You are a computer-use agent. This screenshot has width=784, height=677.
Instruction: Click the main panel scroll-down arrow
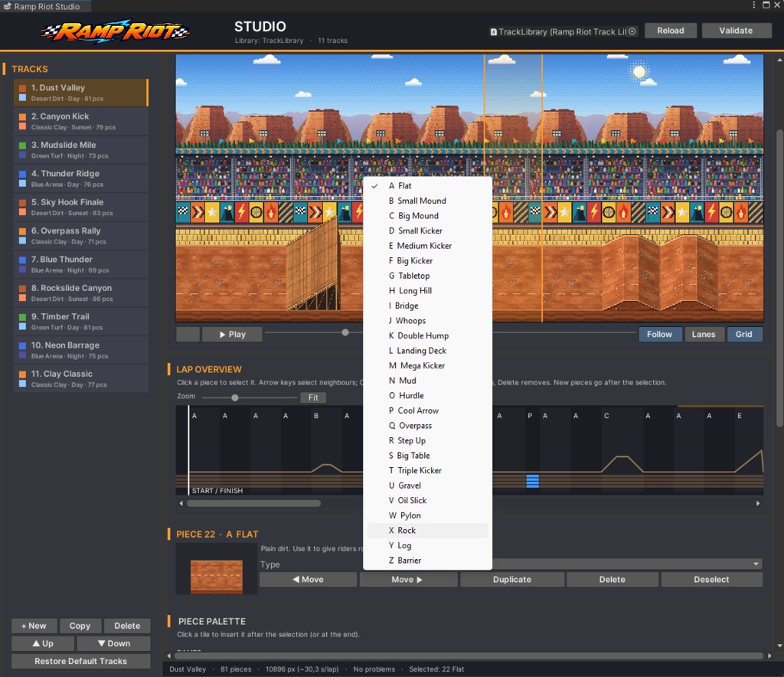pyautogui.click(x=779, y=646)
